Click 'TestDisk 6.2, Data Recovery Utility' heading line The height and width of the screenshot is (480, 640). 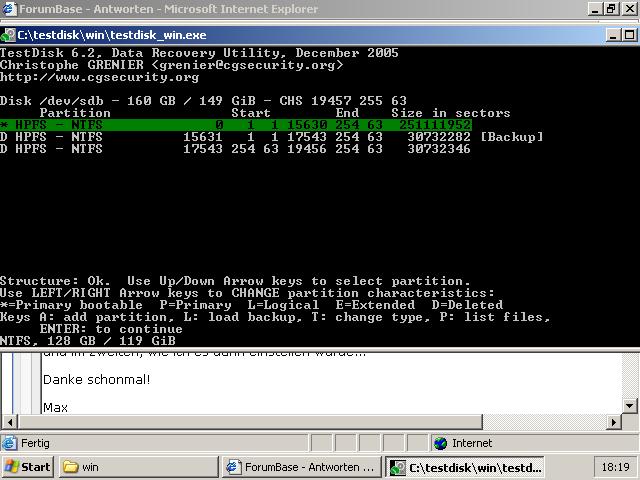199,53
